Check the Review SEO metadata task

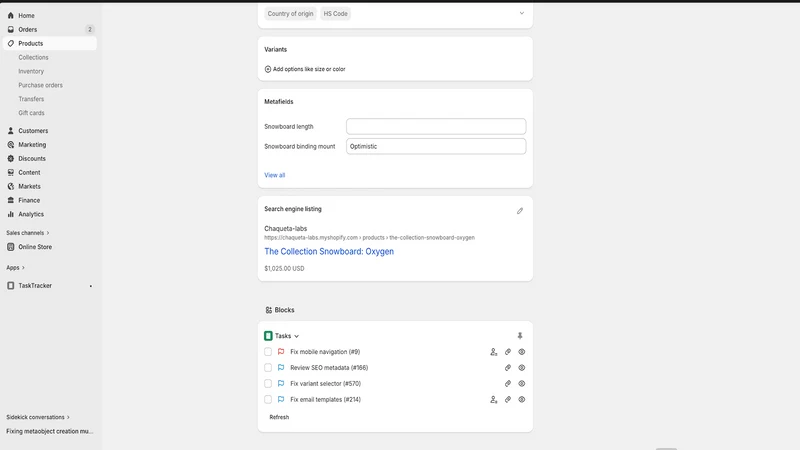(x=268, y=367)
